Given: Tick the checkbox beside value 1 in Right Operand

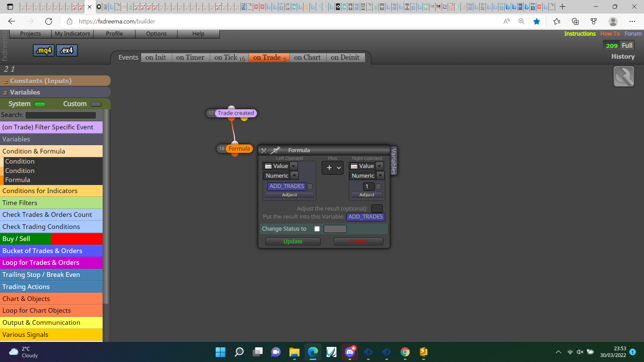Looking at the screenshot, I should [378, 186].
